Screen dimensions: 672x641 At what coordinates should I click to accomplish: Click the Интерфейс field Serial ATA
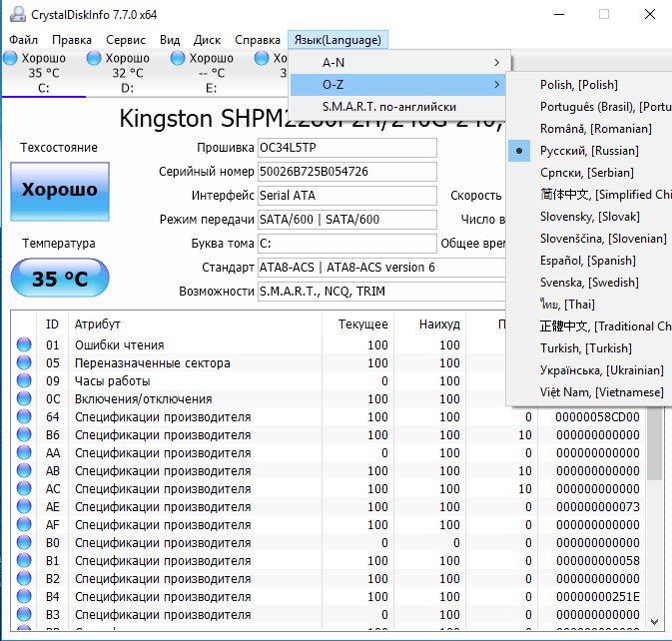pos(347,196)
